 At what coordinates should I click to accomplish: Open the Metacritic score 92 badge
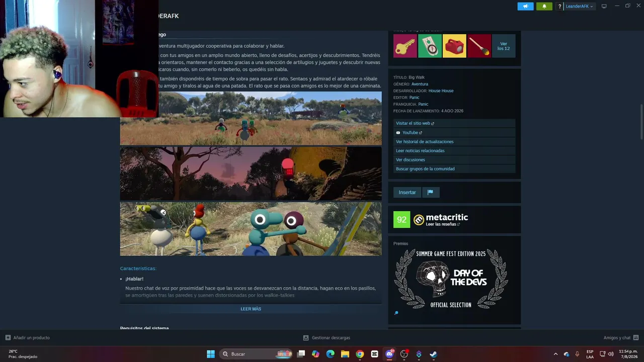pos(401,219)
